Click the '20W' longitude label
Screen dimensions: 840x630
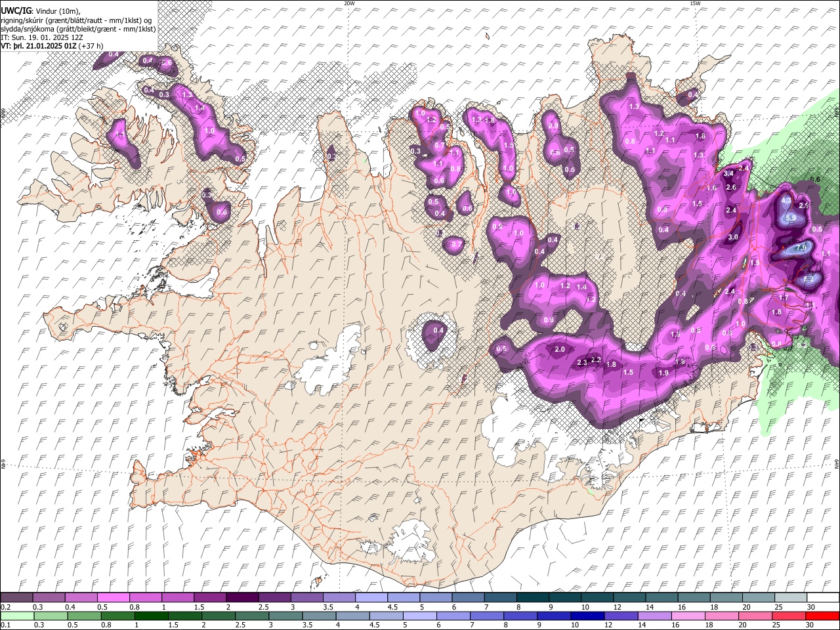point(349,3)
